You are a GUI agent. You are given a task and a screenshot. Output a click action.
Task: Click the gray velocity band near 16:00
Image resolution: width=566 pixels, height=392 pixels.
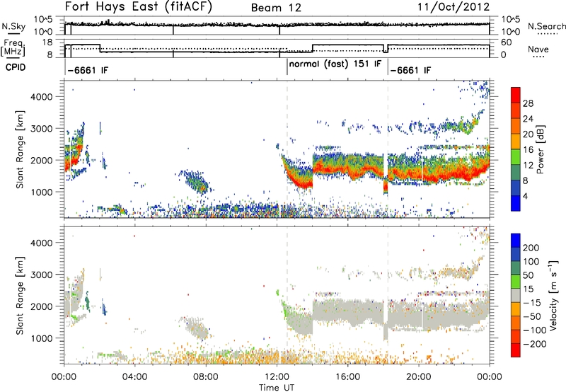[x=347, y=311]
